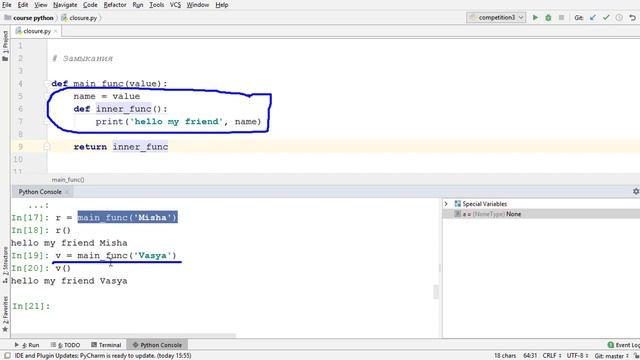Open Git history clock icon
The image size is (640, 360).
pos(619,18)
